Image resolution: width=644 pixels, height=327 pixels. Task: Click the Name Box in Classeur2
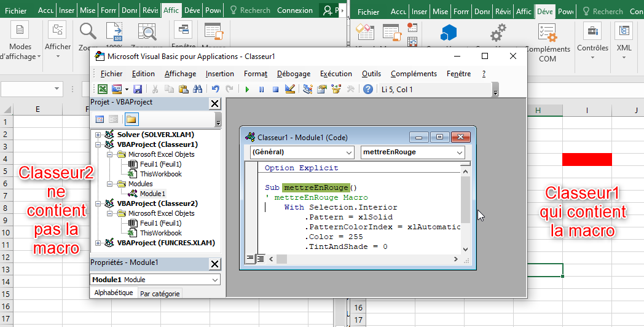pyautogui.click(x=31, y=89)
